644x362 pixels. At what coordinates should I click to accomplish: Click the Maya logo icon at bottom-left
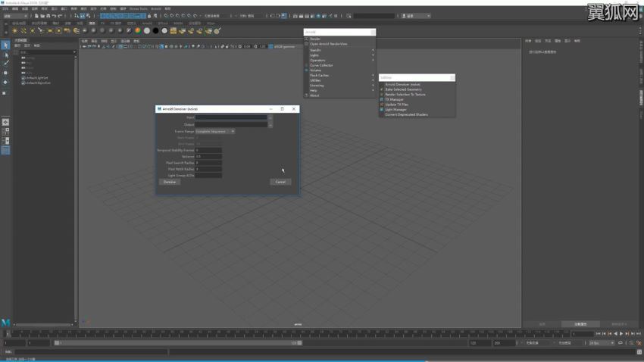coord(6,323)
